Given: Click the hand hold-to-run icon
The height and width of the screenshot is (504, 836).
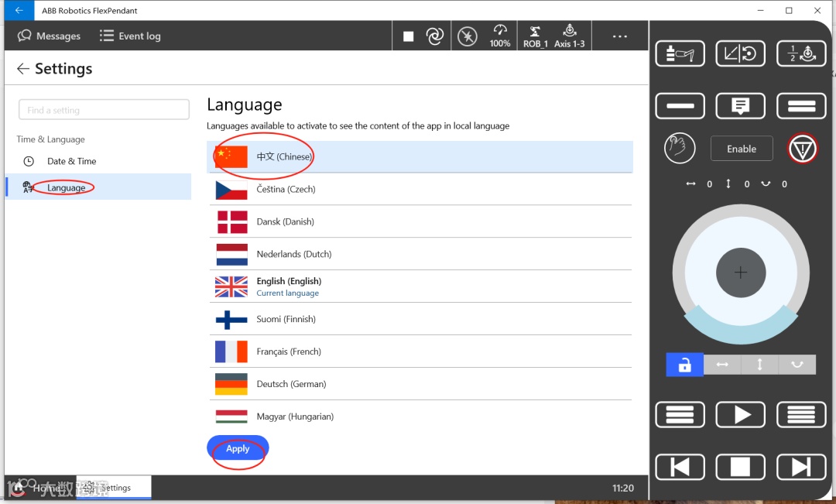Looking at the screenshot, I should tap(680, 148).
